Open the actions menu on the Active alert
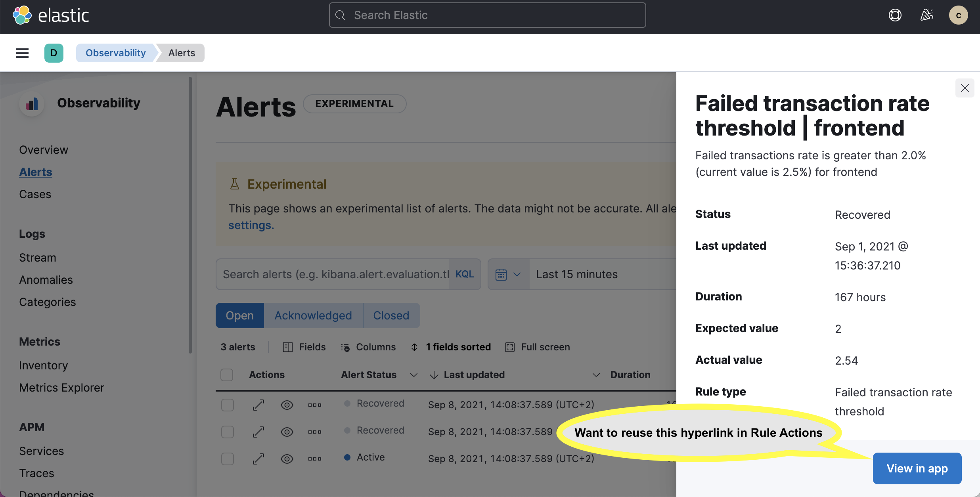980x497 pixels. 314,459
